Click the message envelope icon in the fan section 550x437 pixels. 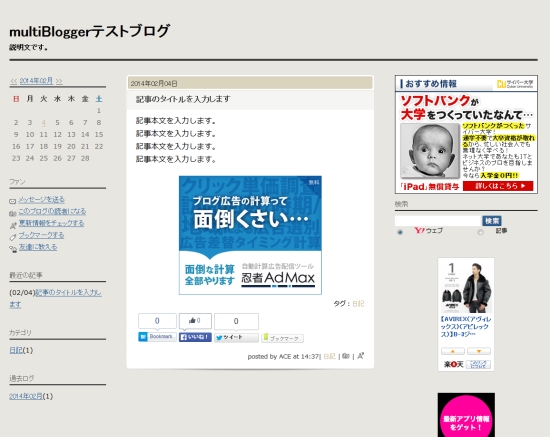pyautogui.click(x=13, y=201)
